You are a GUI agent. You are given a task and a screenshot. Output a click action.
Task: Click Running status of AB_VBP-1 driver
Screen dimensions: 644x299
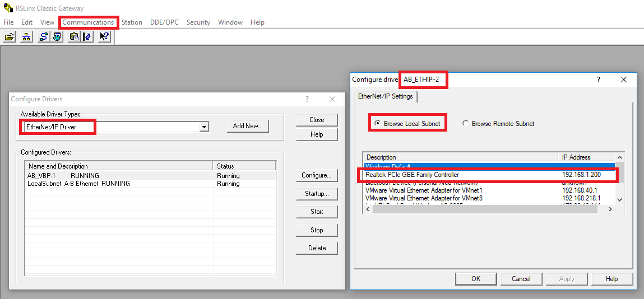228,176
